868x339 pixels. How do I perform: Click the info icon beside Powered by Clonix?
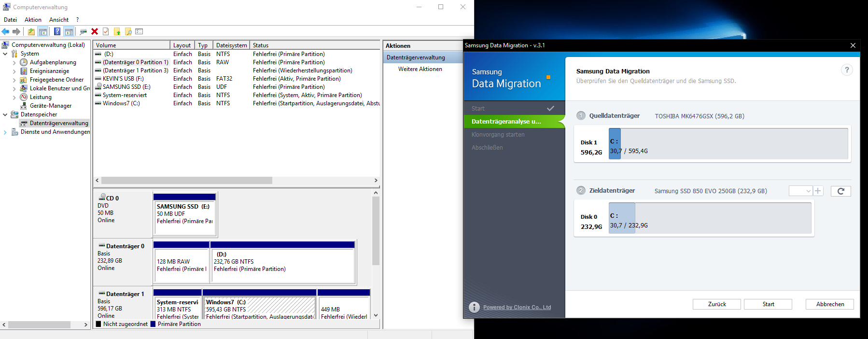click(x=475, y=307)
